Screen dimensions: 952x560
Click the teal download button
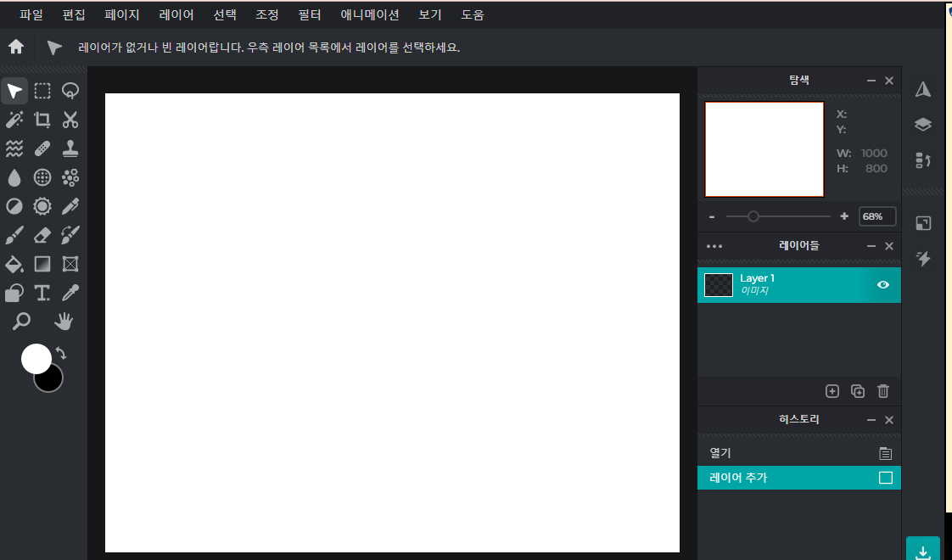tap(923, 548)
